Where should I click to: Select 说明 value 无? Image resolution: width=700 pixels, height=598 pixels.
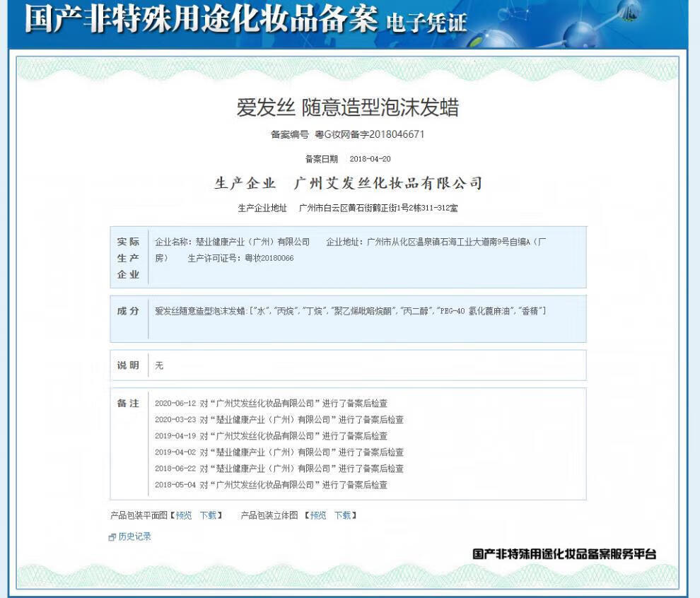[159, 366]
